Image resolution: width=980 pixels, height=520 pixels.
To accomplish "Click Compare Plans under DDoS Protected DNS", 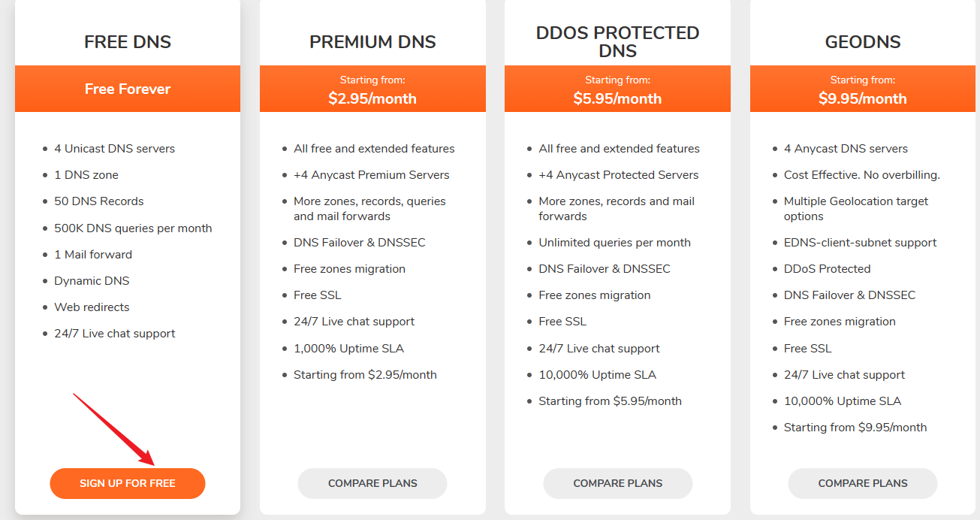I will pos(617,483).
